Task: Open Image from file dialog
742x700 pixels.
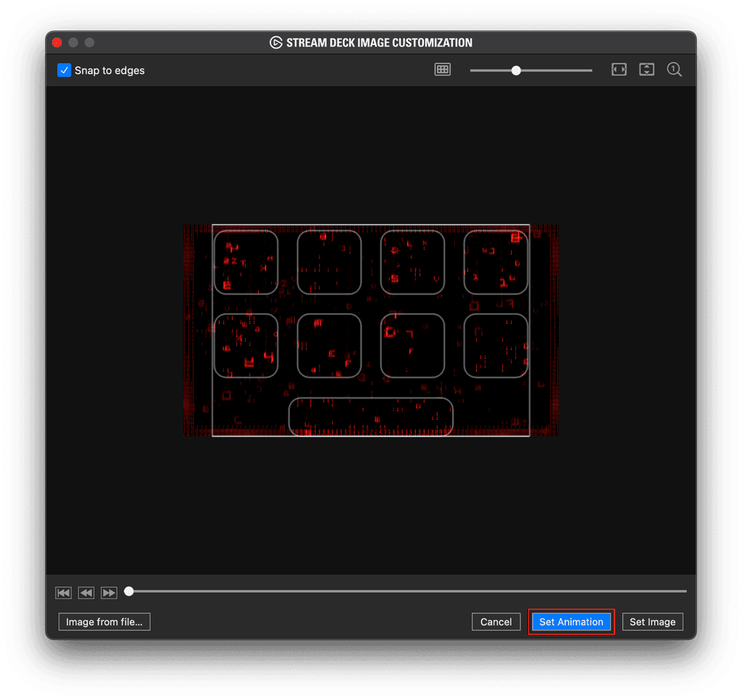Action: [x=104, y=622]
